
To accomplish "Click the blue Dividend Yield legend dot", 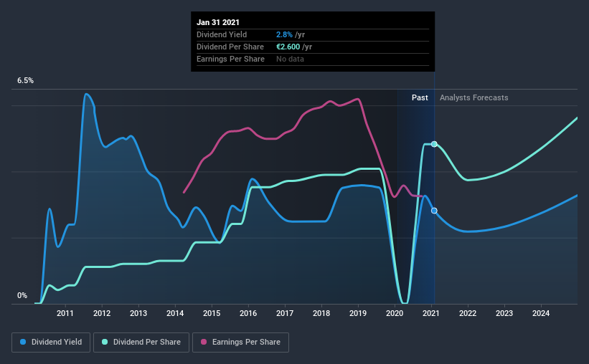I will [x=23, y=342].
